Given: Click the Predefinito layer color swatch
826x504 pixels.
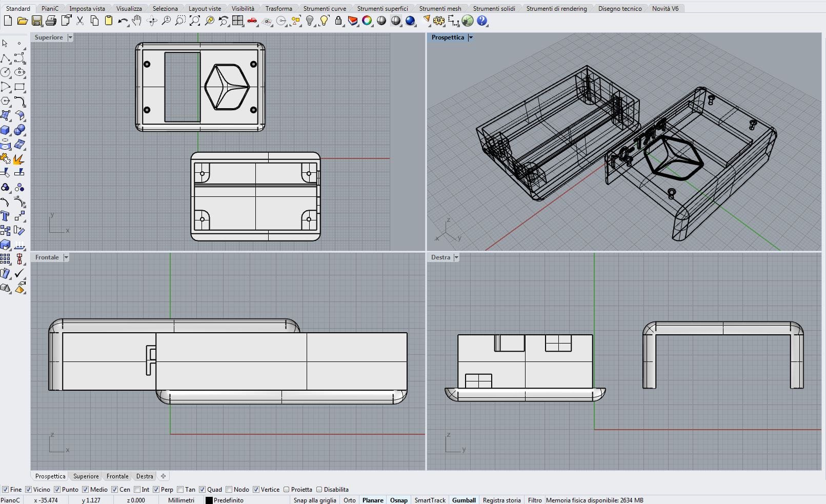Looking at the screenshot, I should 209,500.
